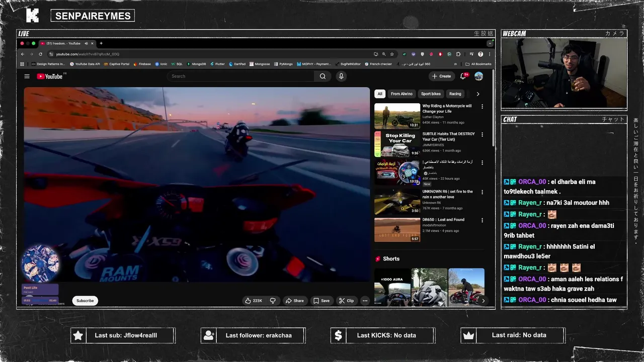Image resolution: width=644 pixels, height=362 pixels.
Task: Select the From Alwino filter chip
Action: click(x=401, y=94)
